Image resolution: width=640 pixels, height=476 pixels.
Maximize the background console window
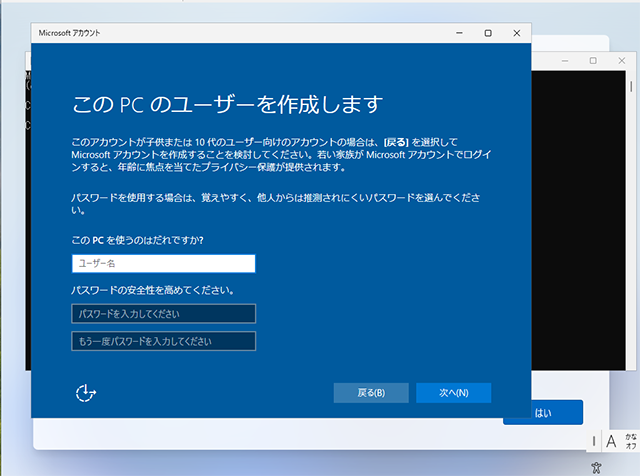tap(593, 61)
